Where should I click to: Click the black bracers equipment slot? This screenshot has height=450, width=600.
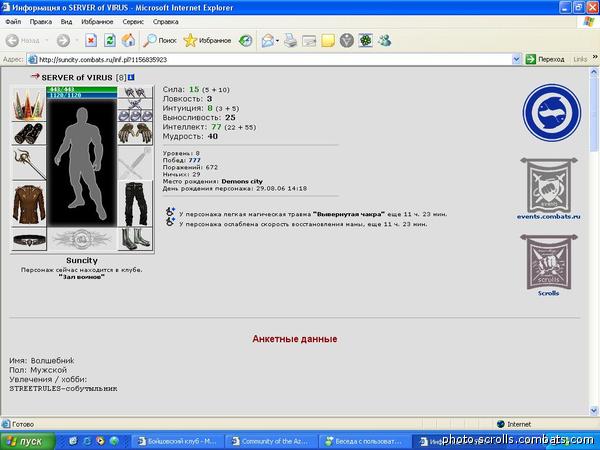29,134
